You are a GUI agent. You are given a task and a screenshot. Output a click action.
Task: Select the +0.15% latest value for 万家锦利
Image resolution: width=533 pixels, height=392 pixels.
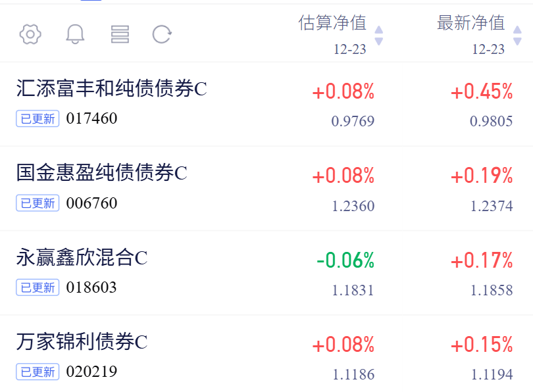click(x=482, y=345)
